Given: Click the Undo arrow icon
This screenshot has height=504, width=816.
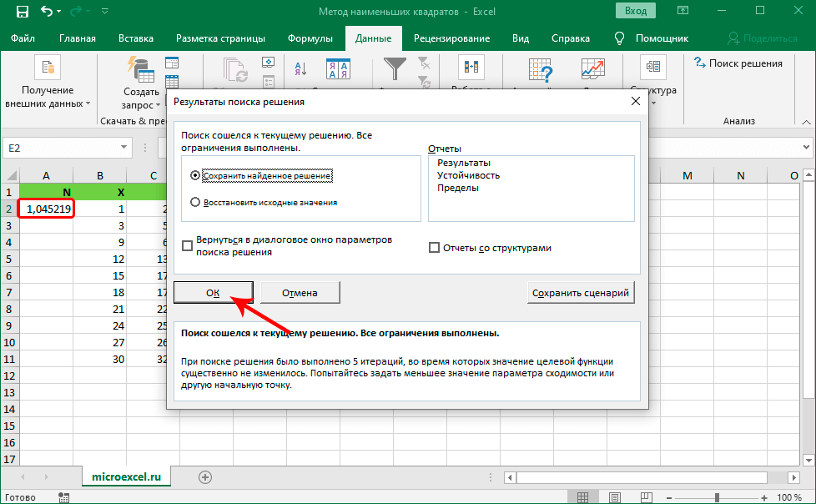Looking at the screenshot, I should pos(48,13).
